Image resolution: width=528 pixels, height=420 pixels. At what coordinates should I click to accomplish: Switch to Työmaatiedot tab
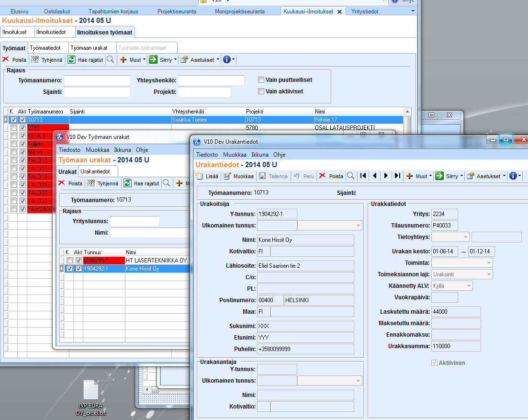pyautogui.click(x=45, y=48)
